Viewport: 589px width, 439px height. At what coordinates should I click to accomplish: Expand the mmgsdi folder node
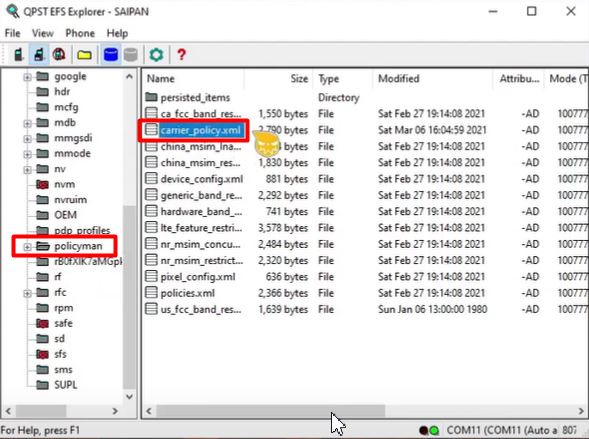[x=27, y=139]
